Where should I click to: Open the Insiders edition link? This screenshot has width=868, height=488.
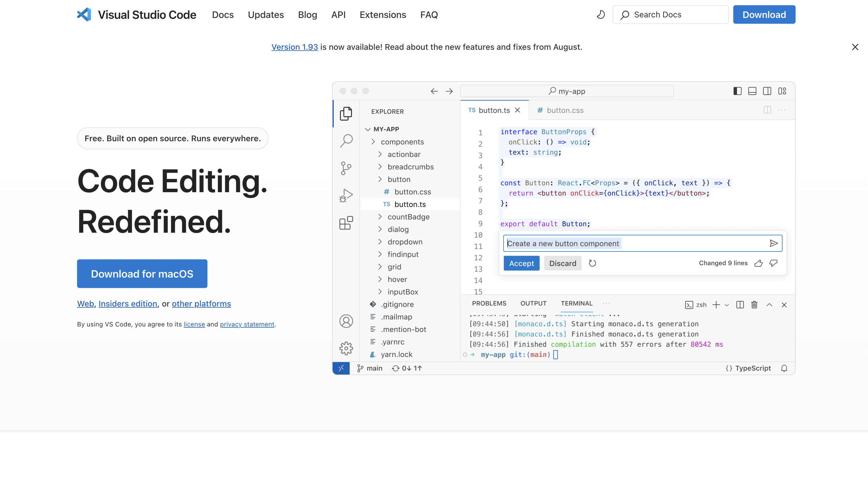point(128,304)
